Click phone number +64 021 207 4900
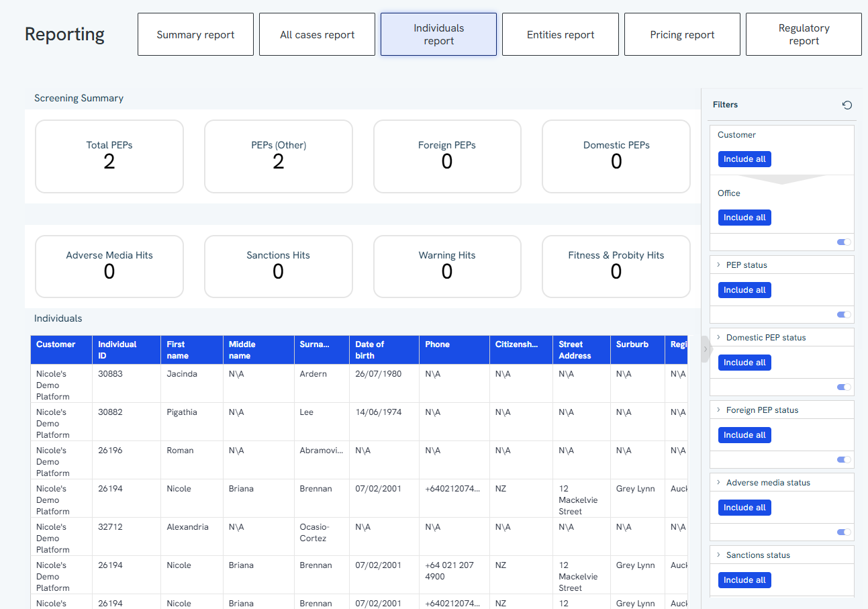868x609 pixels. (450, 571)
